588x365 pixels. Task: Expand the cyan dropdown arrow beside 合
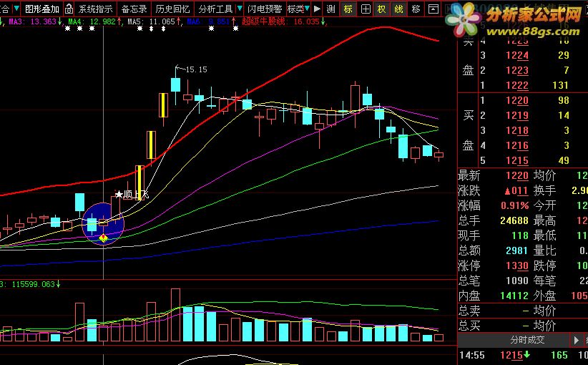(16, 9)
